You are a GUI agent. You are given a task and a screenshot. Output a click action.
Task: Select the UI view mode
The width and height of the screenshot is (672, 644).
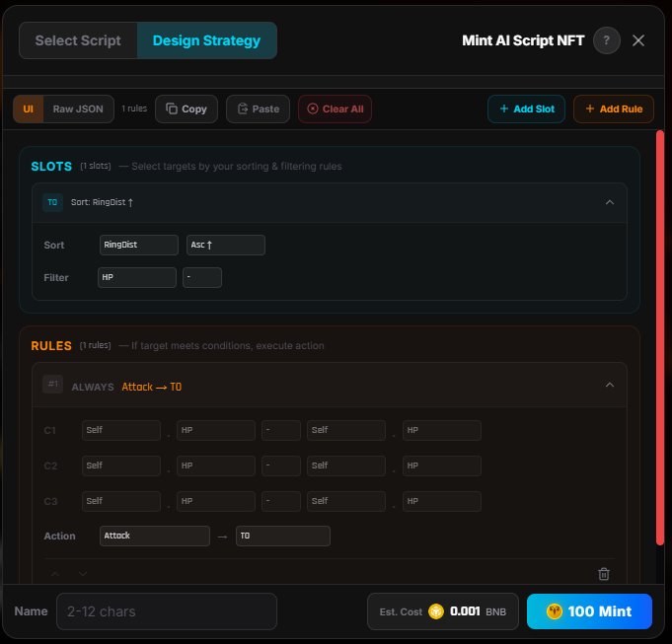pyautogui.click(x=29, y=108)
